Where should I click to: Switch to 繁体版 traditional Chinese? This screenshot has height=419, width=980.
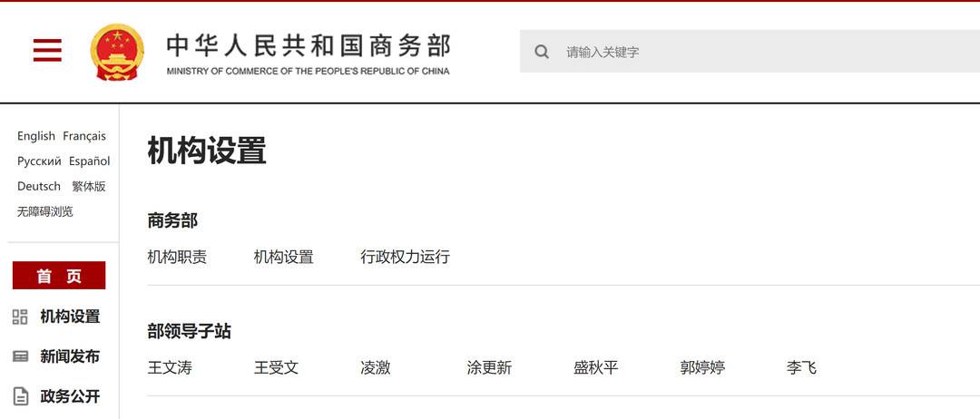(89, 186)
